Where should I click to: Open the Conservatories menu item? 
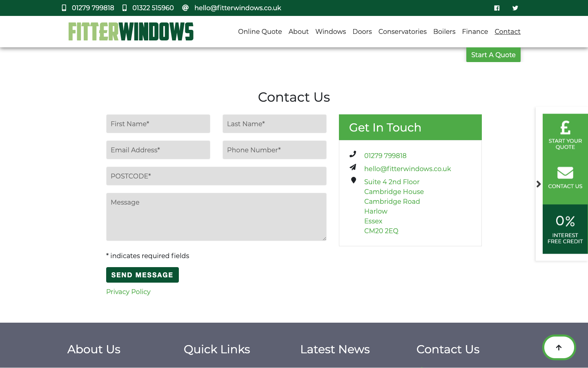402,31
